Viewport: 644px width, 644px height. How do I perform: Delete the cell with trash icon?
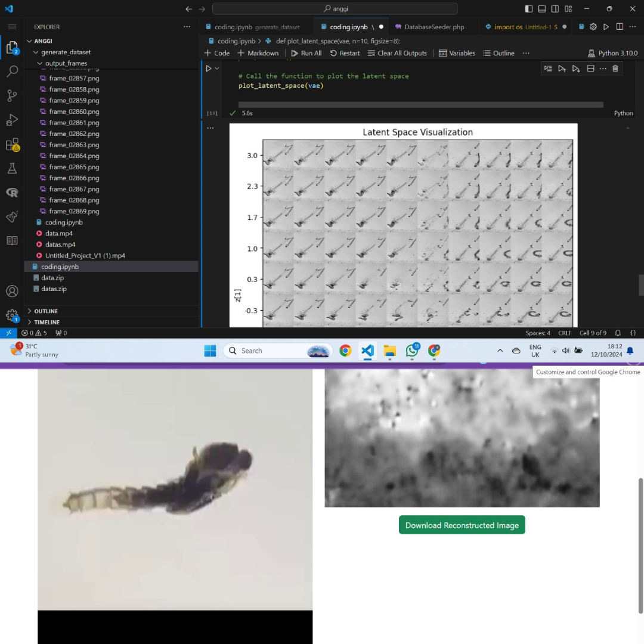click(615, 69)
